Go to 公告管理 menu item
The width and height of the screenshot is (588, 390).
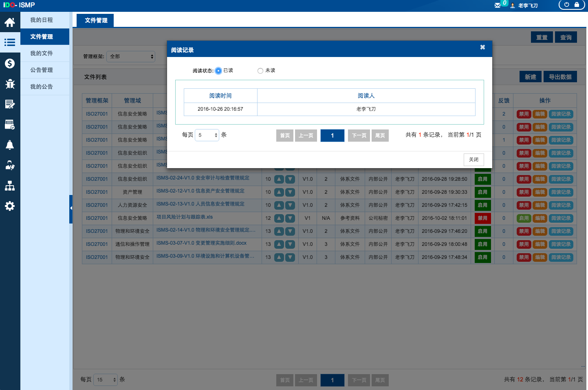pyautogui.click(x=42, y=70)
